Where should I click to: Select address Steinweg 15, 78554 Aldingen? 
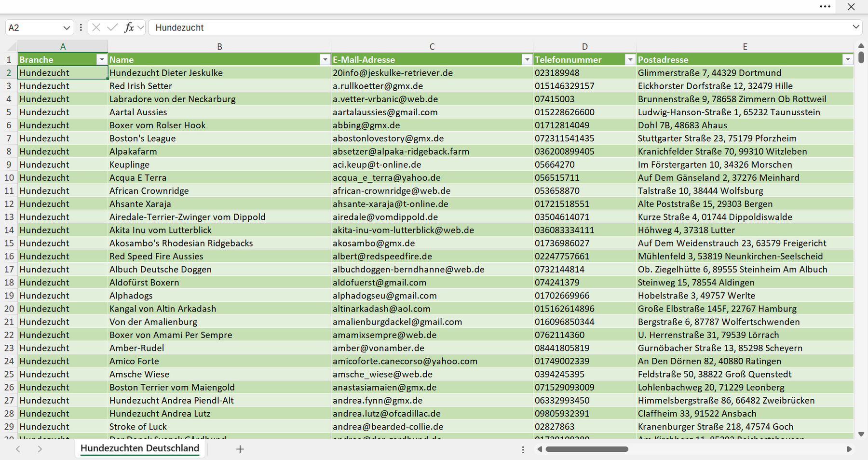745,282
